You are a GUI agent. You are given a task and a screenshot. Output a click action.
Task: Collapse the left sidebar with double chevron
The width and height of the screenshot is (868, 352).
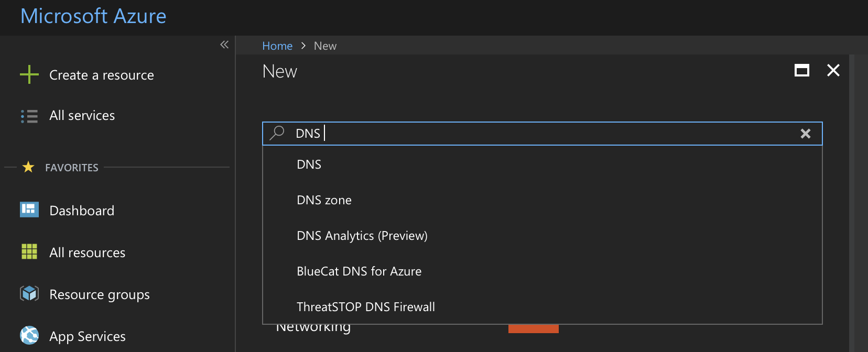pos(224,45)
